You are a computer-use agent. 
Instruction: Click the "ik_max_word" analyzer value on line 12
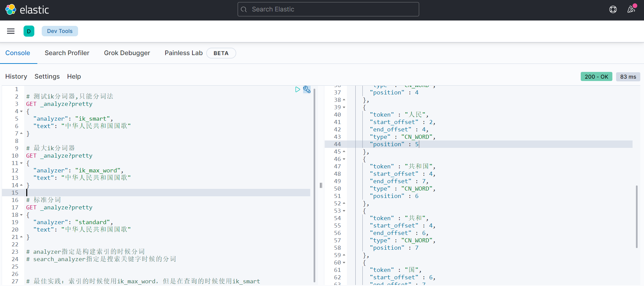[98, 171]
